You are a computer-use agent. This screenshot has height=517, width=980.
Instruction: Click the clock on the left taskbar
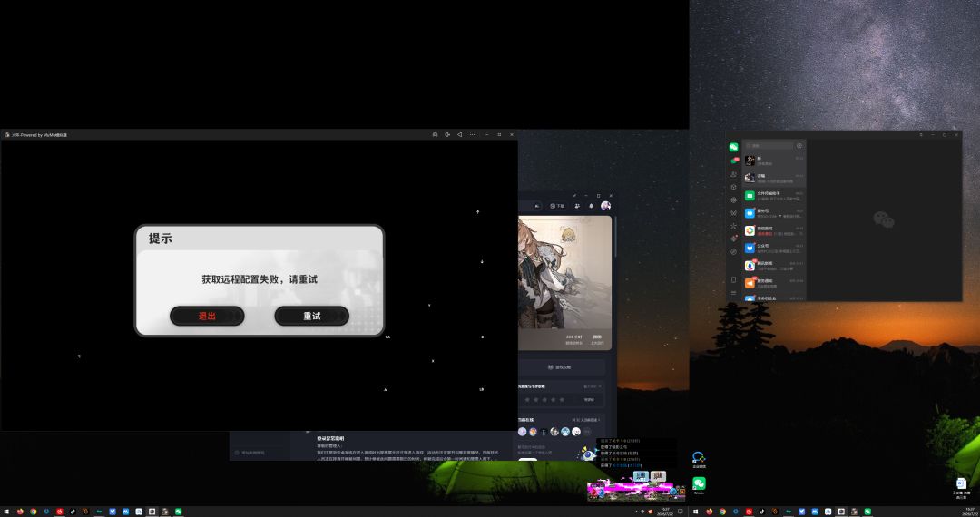pyautogui.click(x=665, y=512)
